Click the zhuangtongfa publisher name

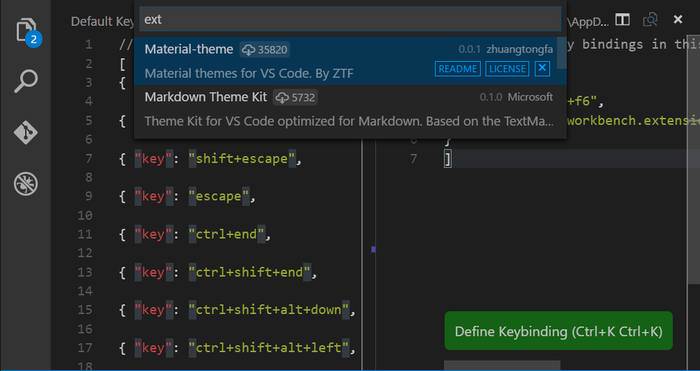(520, 50)
